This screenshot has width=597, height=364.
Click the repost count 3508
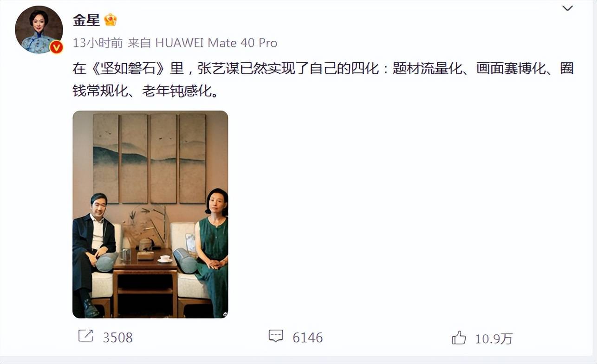tap(117, 338)
